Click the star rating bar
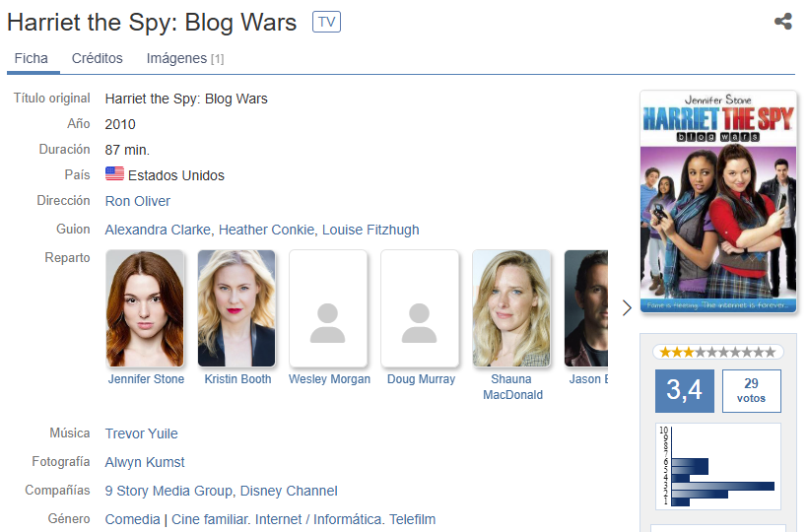 (x=717, y=353)
